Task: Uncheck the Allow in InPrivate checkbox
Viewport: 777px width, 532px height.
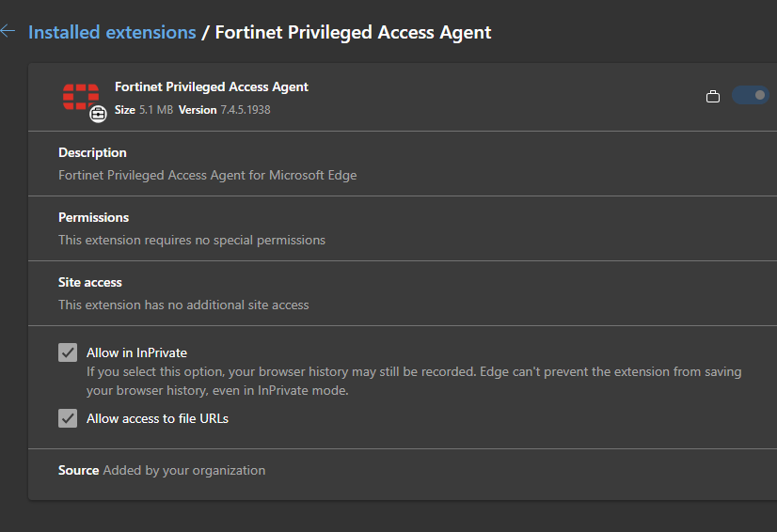Action: [68, 352]
